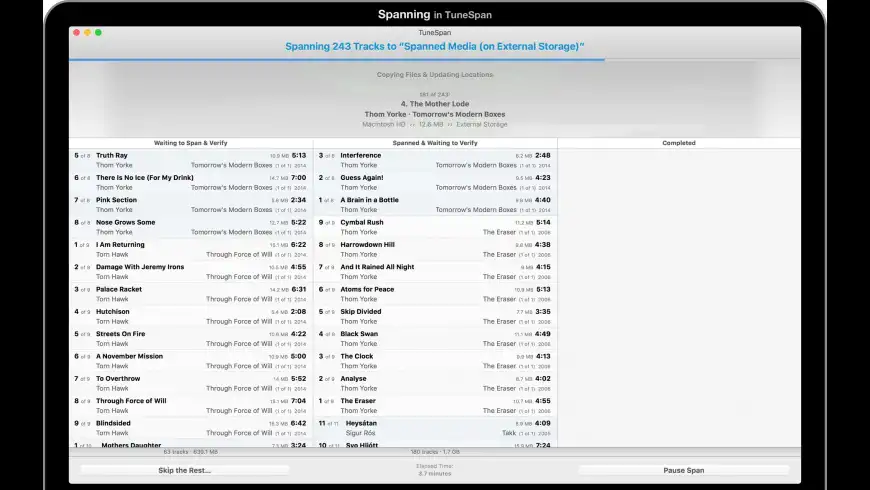
Task: Choose the Skip Divided track row
Action: coord(435,316)
